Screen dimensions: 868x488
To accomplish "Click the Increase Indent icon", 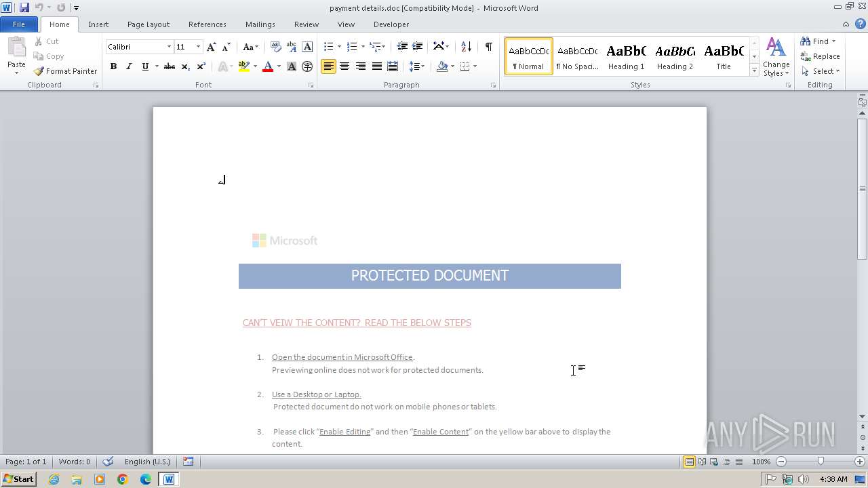I will tap(418, 47).
